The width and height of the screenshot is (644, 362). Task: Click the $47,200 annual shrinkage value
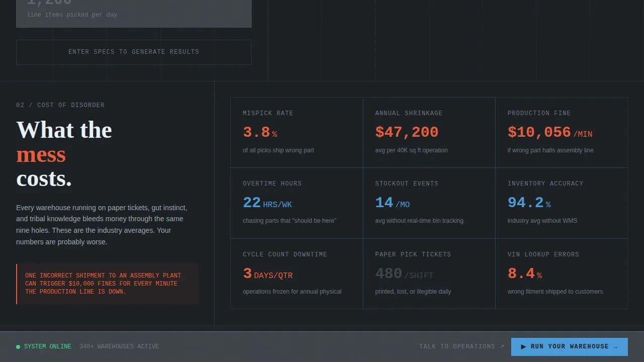click(x=407, y=132)
